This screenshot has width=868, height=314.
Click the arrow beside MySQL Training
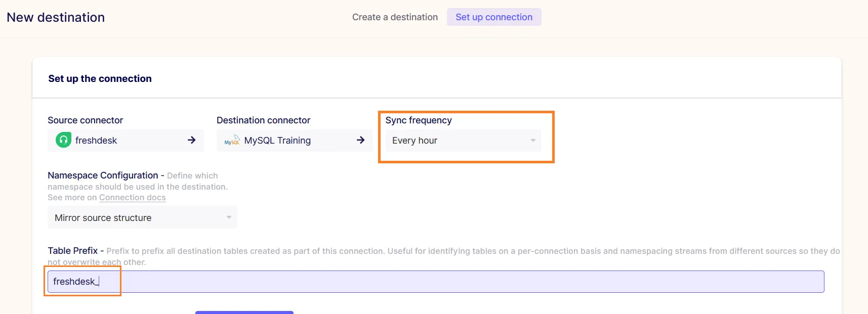tap(360, 140)
